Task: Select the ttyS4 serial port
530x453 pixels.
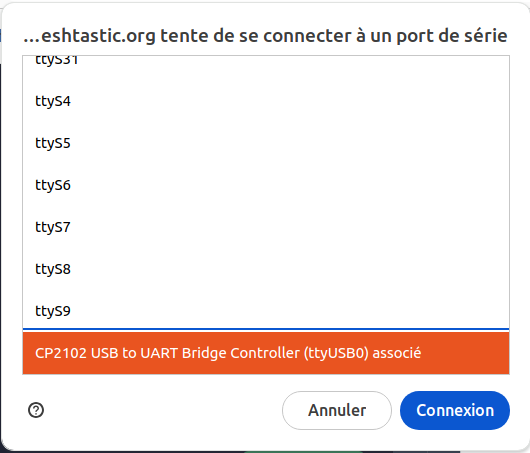Action: (266, 101)
